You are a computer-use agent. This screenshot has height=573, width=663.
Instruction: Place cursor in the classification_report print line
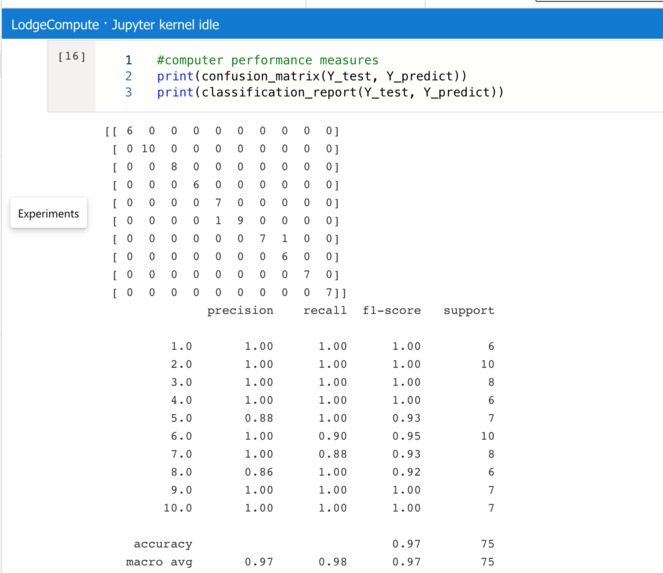coord(330,92)
